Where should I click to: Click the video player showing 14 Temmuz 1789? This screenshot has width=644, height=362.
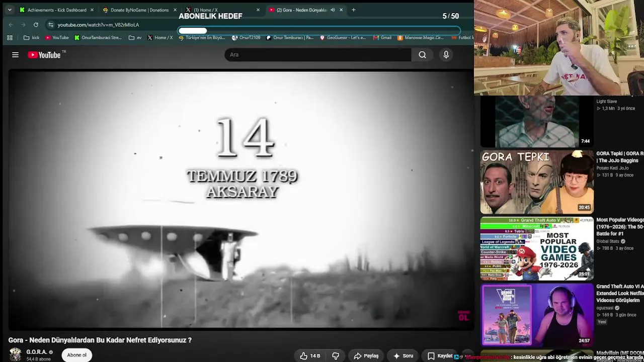point(241,200)
